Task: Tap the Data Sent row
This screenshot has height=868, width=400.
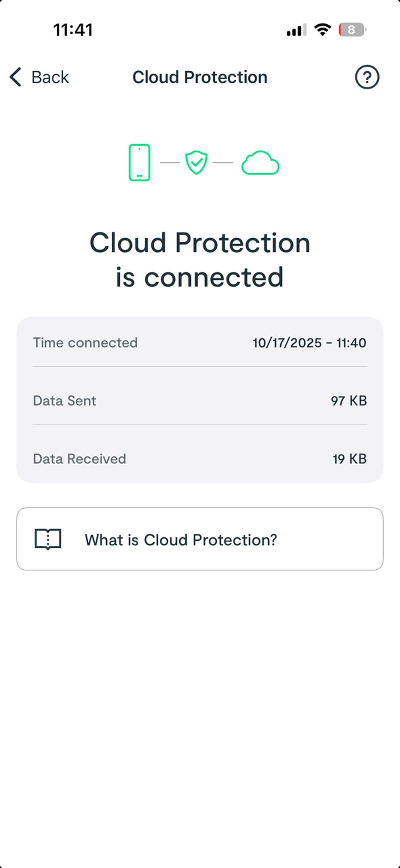Action: (200, 401)
